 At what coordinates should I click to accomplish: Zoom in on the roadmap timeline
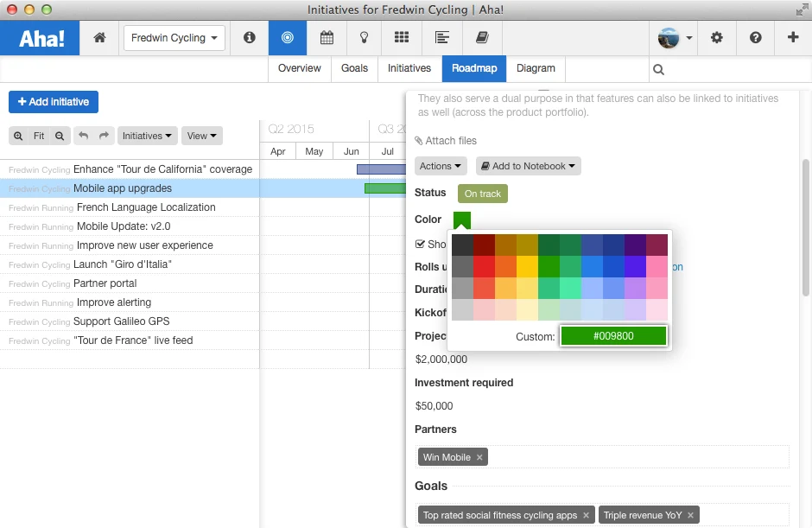tap(18, 136)
